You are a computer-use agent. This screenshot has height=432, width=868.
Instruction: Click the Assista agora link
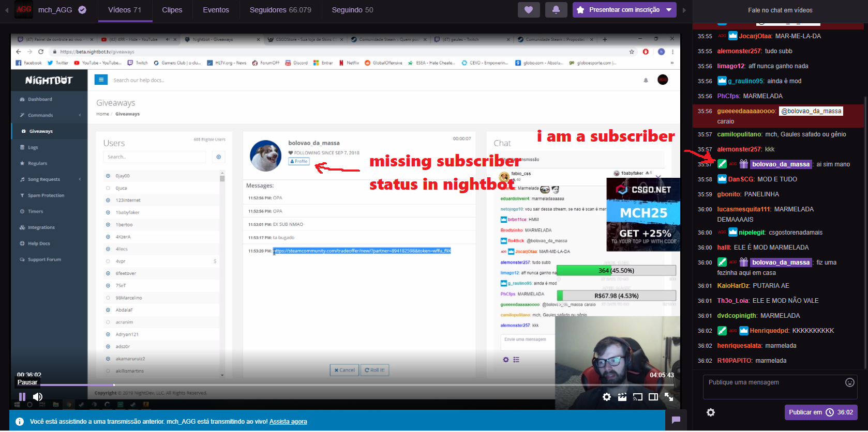pos(288,422)
